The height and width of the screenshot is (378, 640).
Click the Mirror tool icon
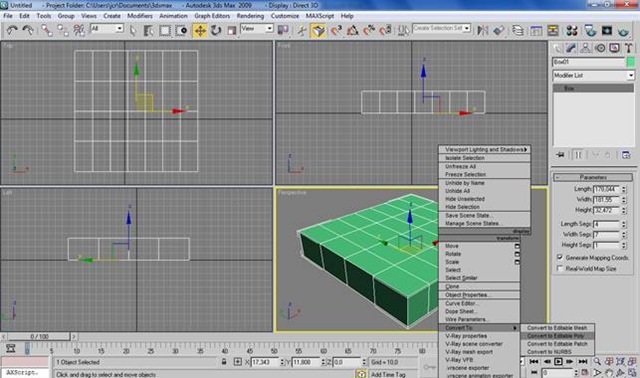(x=482, y=31)
